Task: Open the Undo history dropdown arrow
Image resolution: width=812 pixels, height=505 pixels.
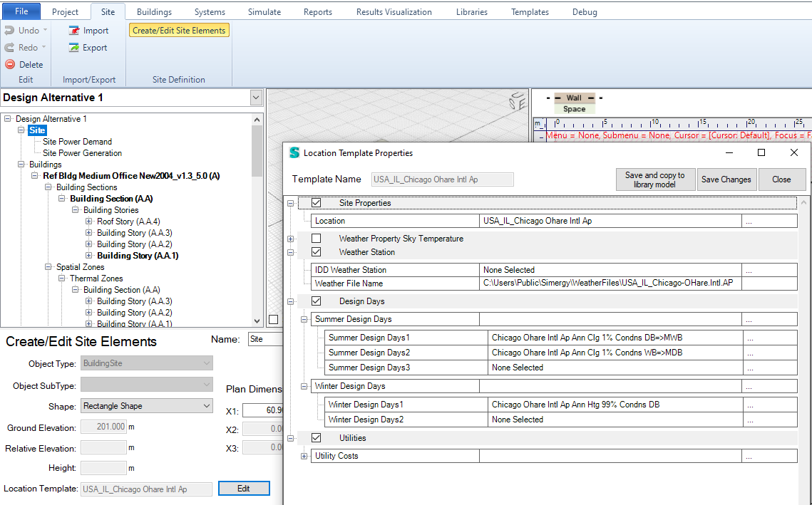Action: pyautogui.click(x=44, y=30)
